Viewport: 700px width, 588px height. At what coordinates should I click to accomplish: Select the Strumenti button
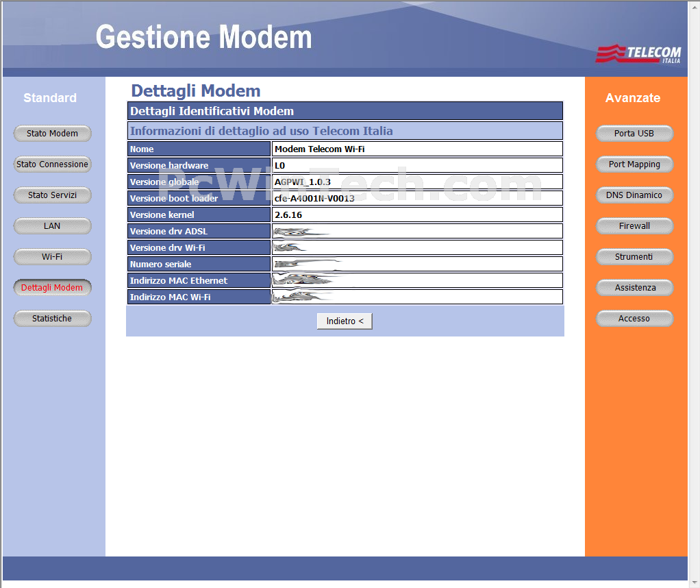click(634, 256)
